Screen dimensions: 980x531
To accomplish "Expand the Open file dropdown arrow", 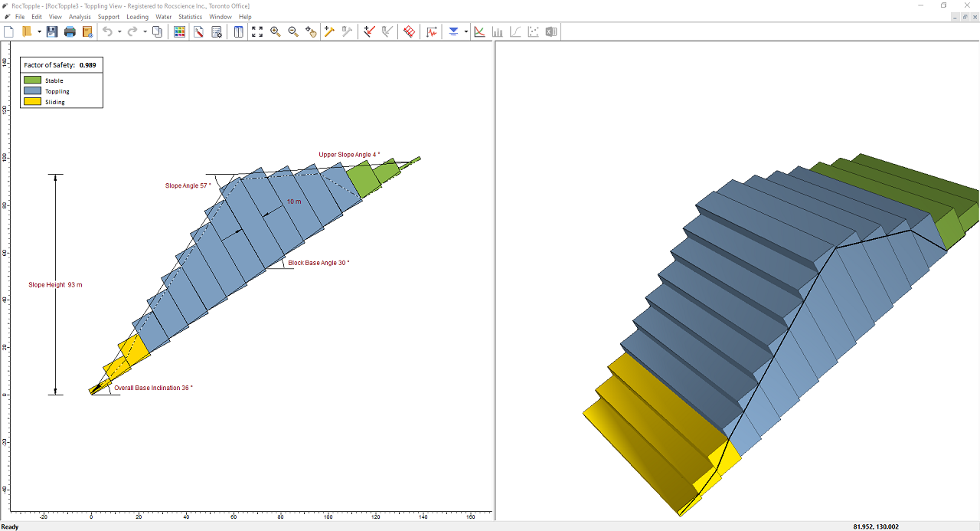I will pos(39,31).
